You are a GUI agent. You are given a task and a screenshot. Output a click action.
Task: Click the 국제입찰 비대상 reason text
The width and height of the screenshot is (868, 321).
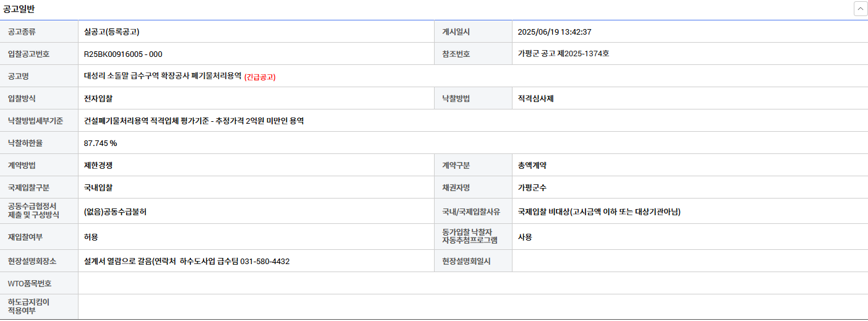[x=598, y=212]
